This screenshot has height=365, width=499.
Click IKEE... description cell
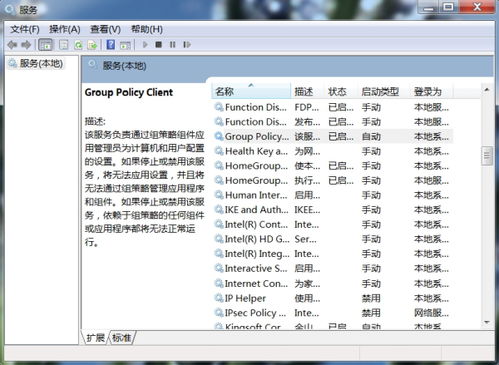(307, 210)
